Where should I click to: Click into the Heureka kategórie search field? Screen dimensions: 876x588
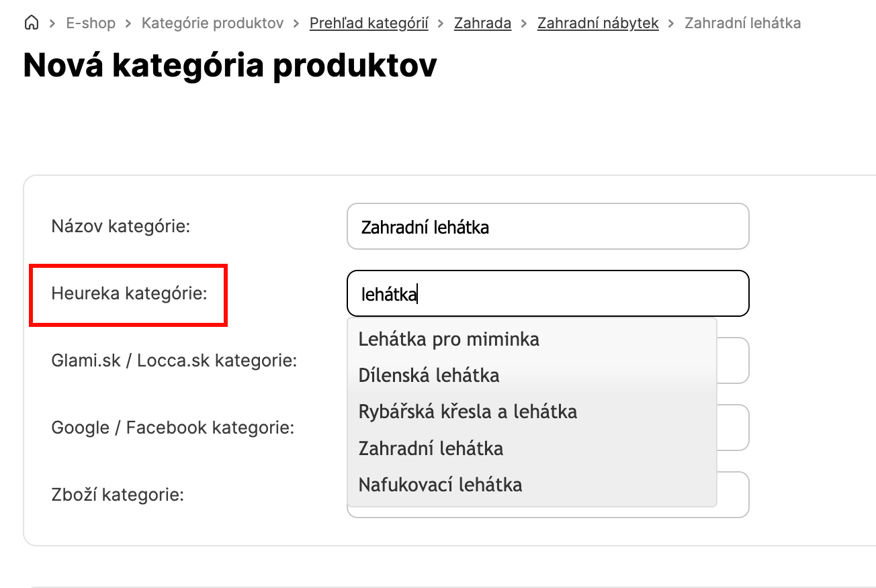[x=547, y=294]
